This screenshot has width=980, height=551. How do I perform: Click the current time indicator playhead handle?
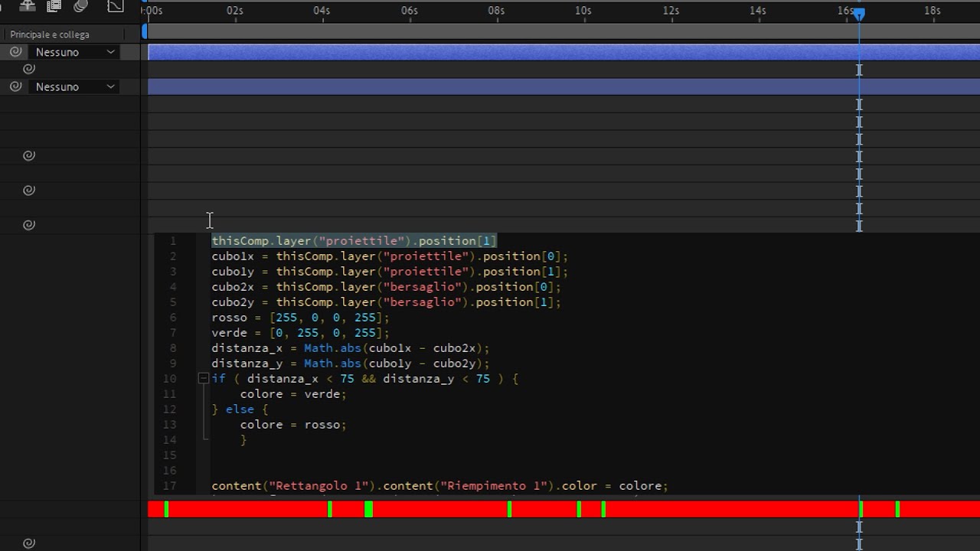coord(859,14)
